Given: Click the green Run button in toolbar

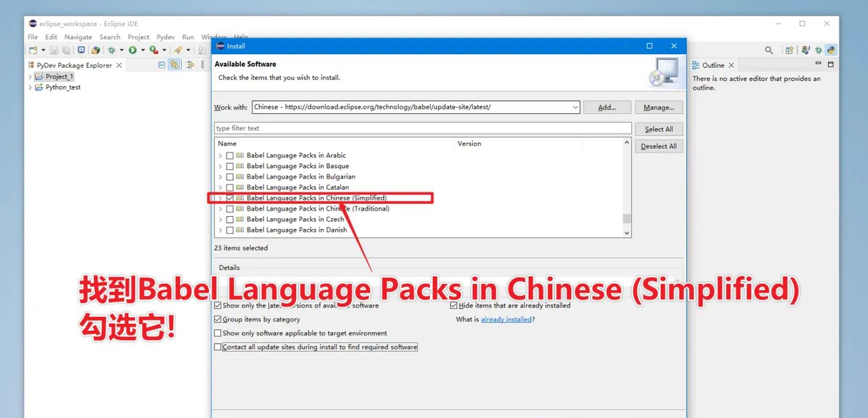Looking at the screenshot, I should 133,50.
